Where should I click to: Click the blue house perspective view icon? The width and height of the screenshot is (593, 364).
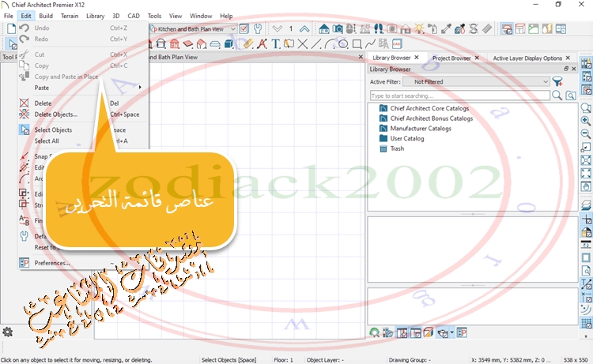(x=323, y=28)
